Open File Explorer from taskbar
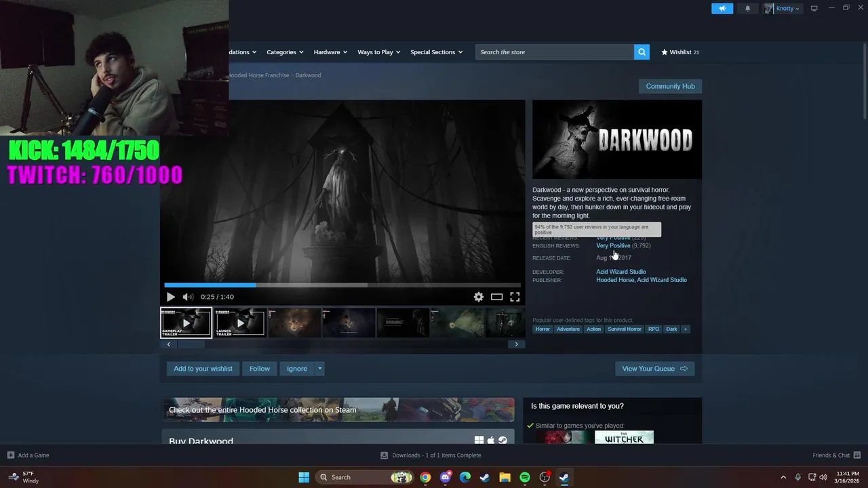 click(505, 477)
